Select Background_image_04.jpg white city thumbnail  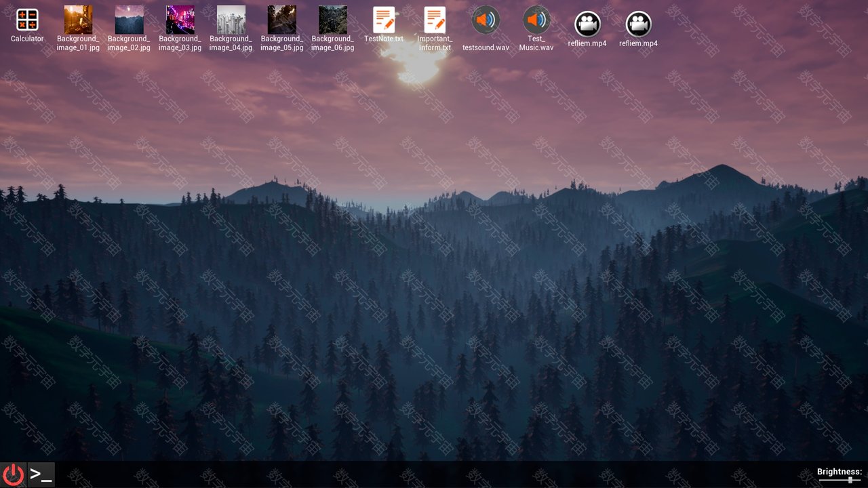(x=231, y=20)
